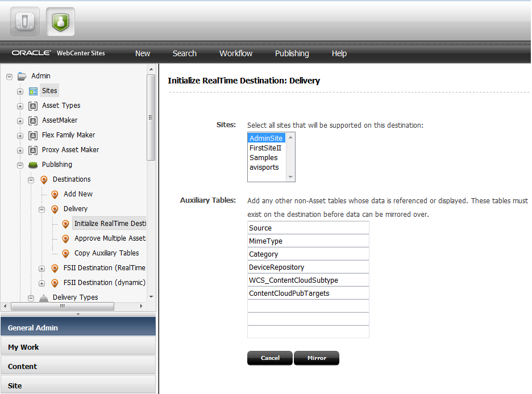Click the green Publishing node icon
532x394 pixels.
click(33, 165)
